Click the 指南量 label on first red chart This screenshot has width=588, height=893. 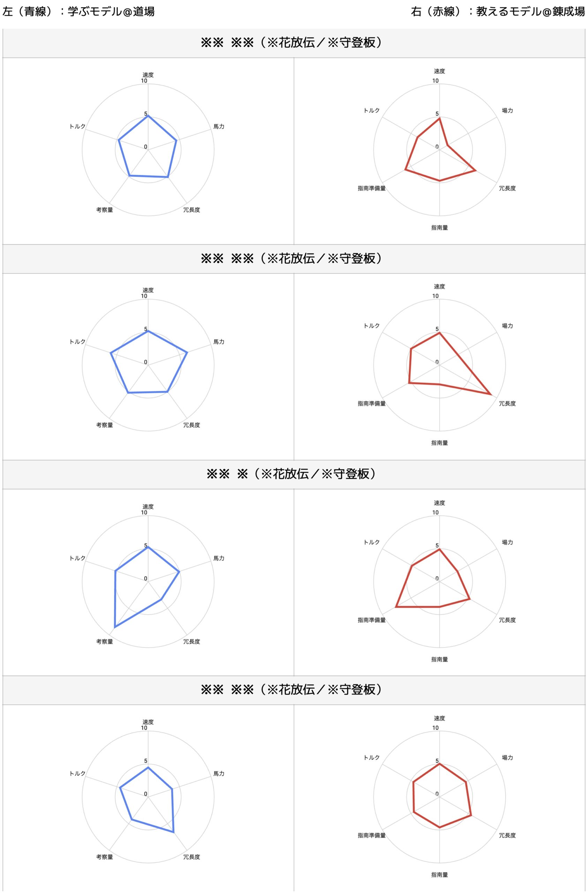pyautogui.click(x=439, y=228)
